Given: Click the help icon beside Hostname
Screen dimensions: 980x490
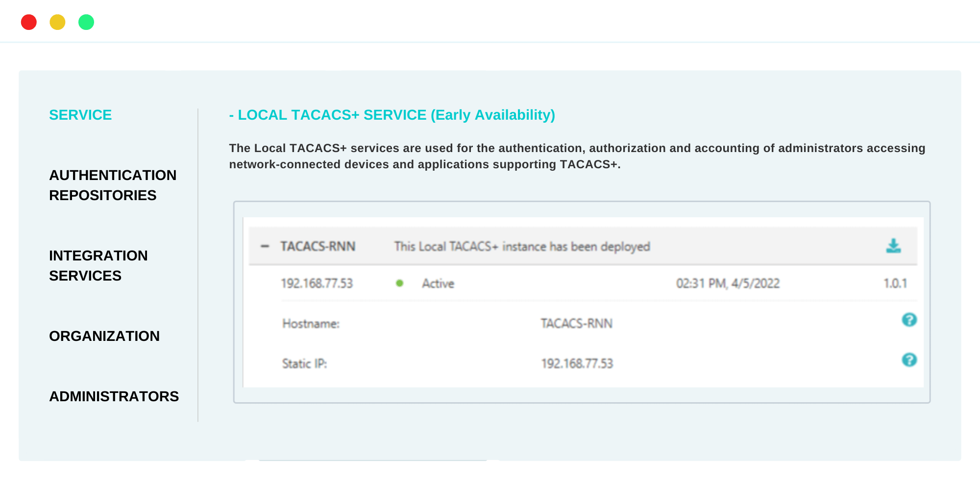Looking at the screenshot, I should click(909, 320).
